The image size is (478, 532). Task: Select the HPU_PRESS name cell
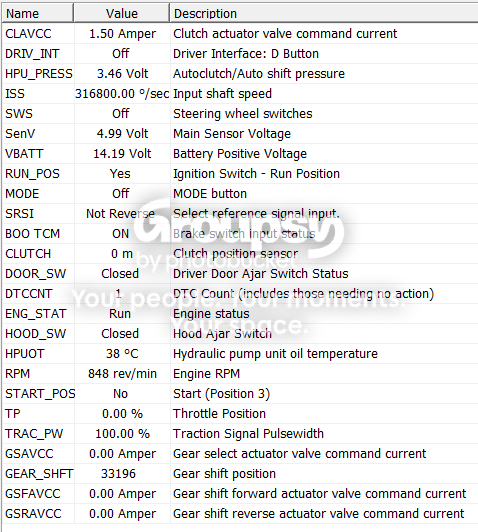[x=39, y=74]
